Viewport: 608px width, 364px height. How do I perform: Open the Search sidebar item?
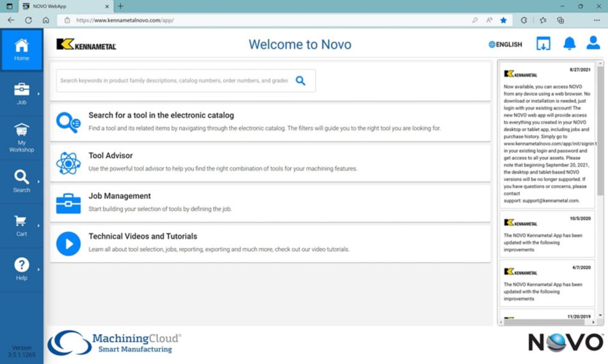click(x=21, y=182)
